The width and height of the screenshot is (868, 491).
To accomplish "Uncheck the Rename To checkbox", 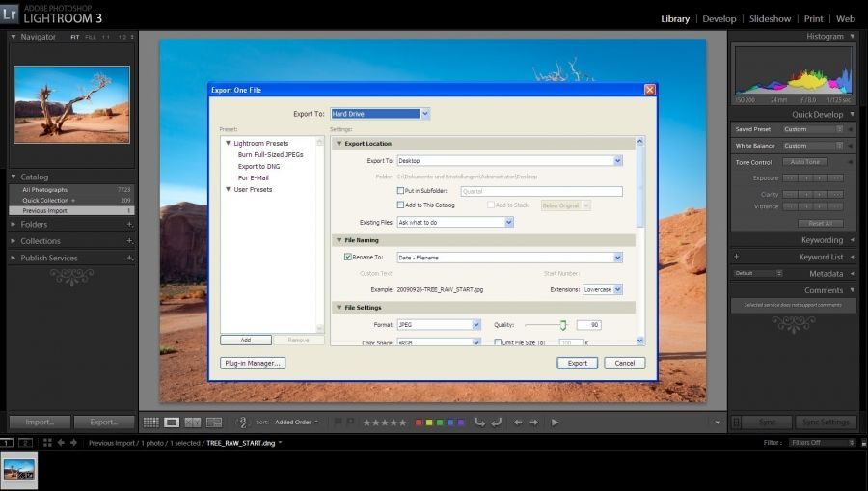I will point(348,258).
